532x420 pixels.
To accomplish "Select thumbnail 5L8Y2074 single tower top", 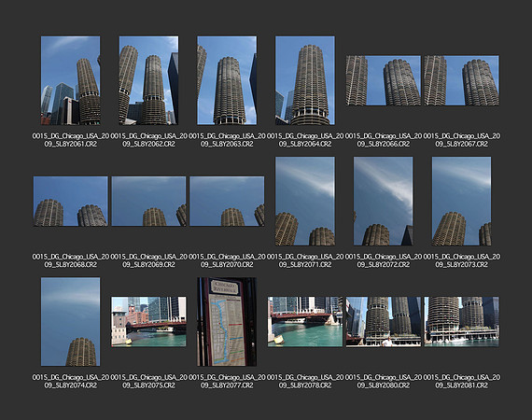I will point(71,322).
